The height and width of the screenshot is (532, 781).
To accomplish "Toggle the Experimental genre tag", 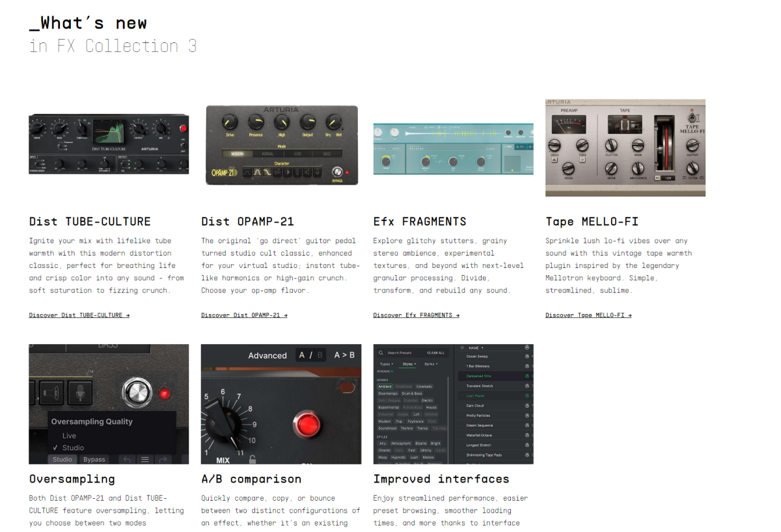I will pyautogui.click(x=389, y=407).
